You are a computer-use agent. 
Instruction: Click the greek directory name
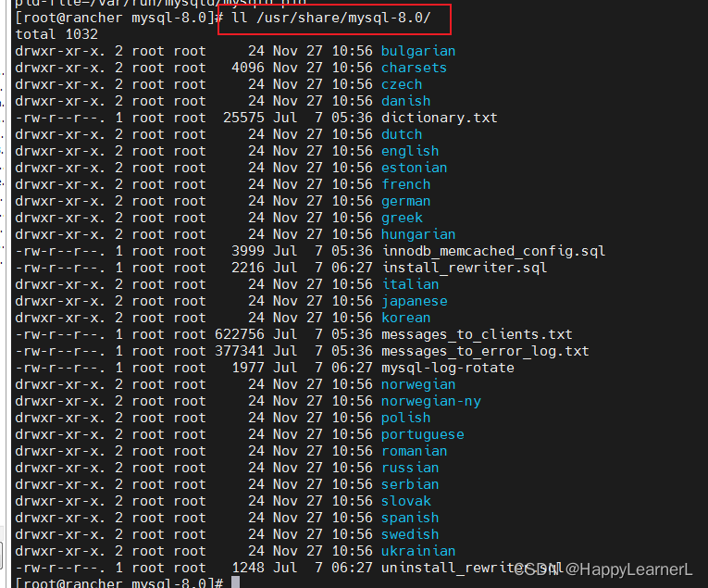(x=402, y=219)
